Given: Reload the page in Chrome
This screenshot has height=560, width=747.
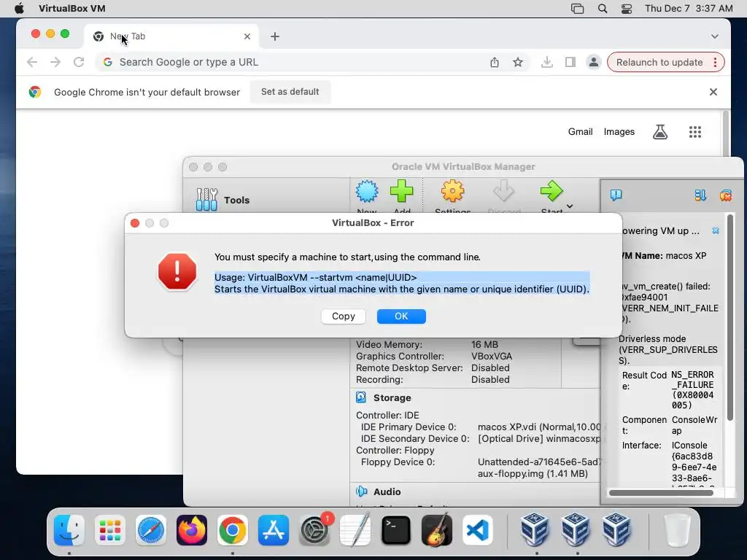Looking at the screenshot, I should (x=79, y=62).
